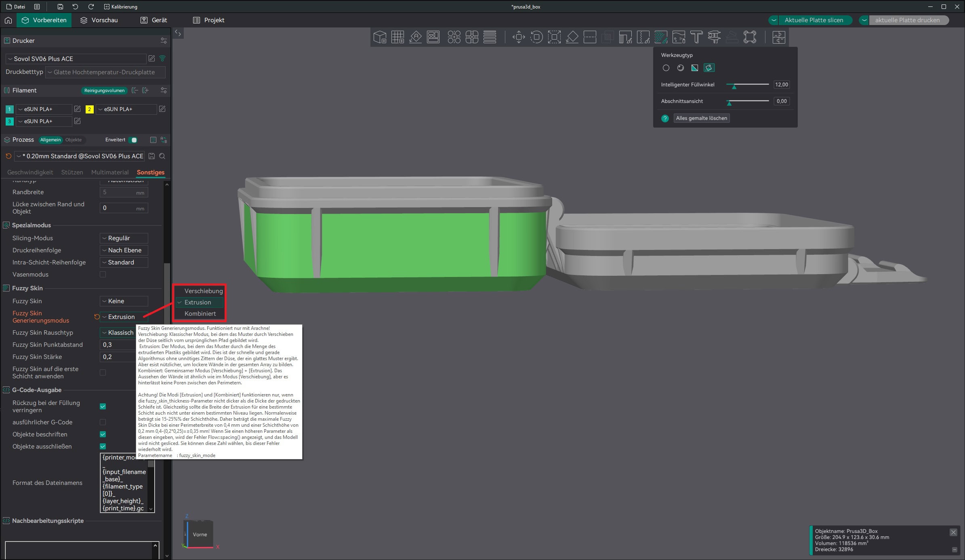Click the Add object cube icon
965x560 pixels.
click(380, 37)
